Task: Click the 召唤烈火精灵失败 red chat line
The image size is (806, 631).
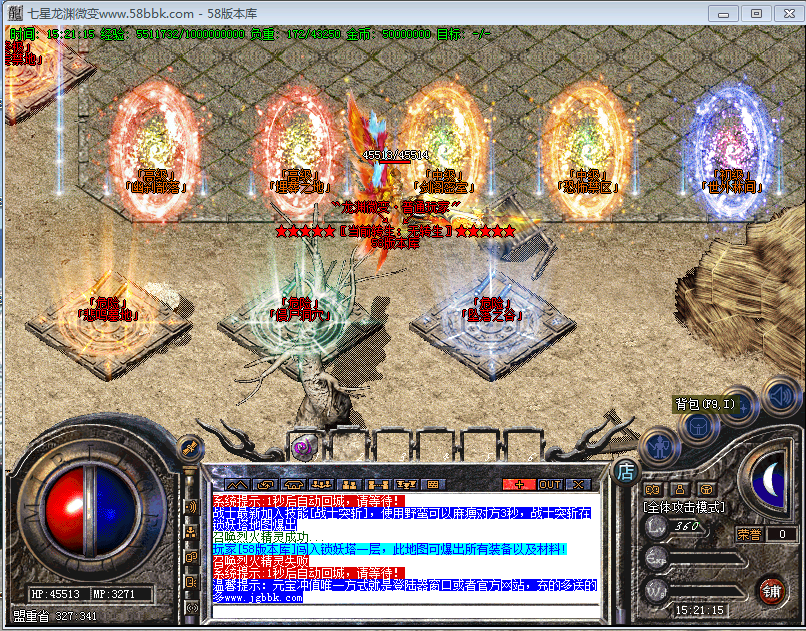Action: pyautogui.click(x=261, y=561)
